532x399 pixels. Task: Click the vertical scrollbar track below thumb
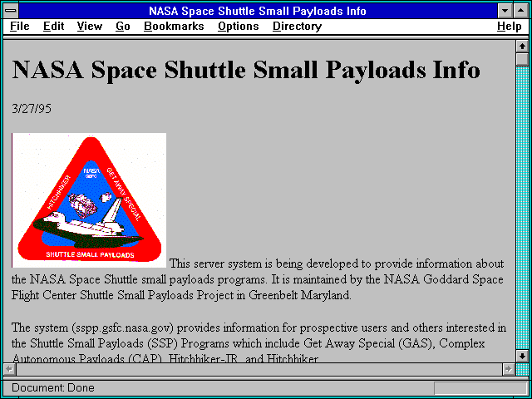click(522, 208)
